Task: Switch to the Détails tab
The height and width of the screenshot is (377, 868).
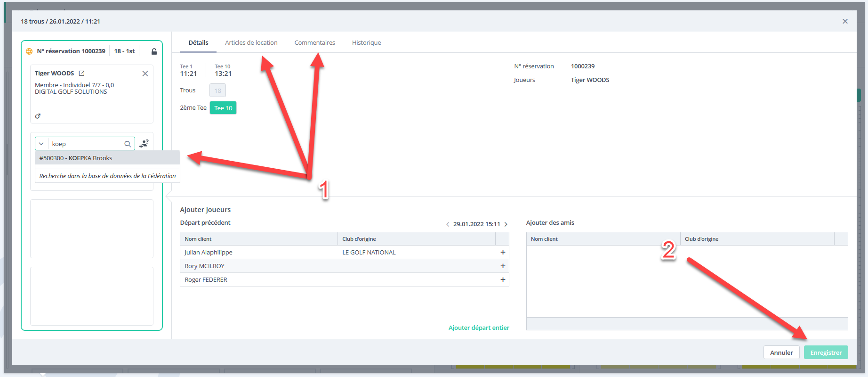Action: point(198,42)
